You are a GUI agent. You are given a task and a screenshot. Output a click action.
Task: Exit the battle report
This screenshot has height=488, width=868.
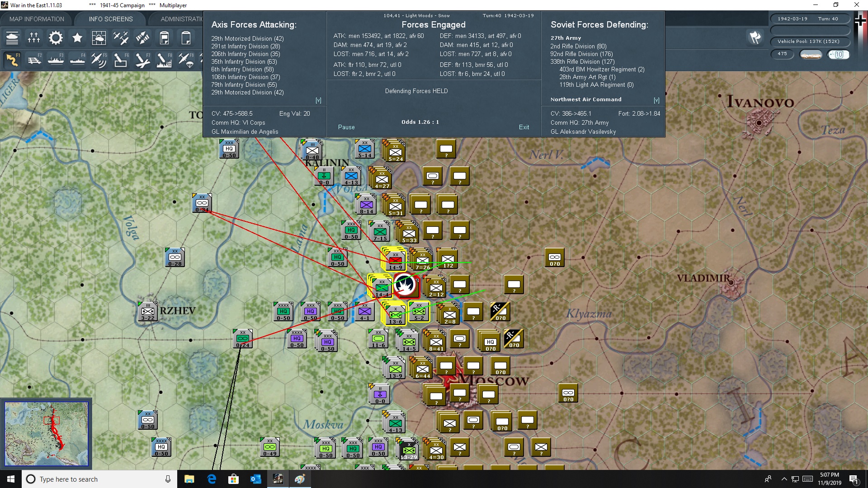[524, 127]
